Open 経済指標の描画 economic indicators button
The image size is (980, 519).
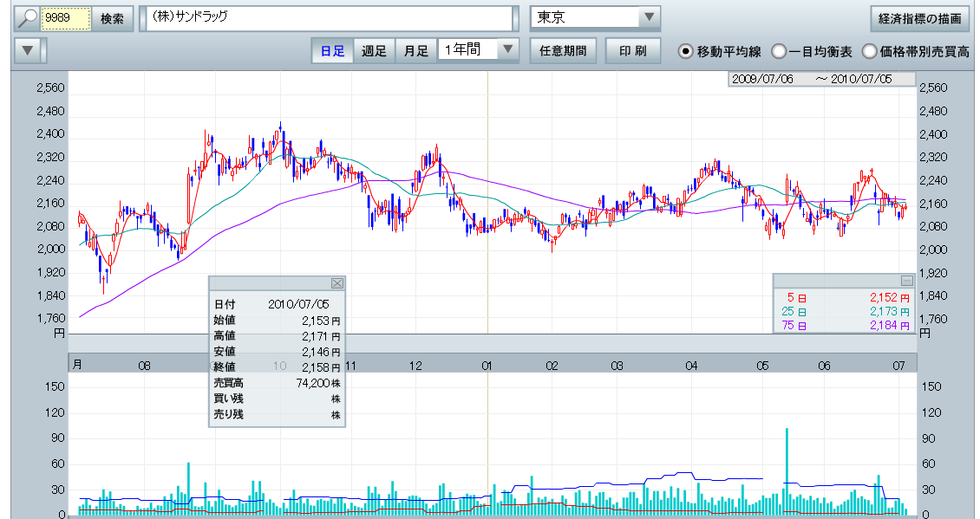[919, 18]
